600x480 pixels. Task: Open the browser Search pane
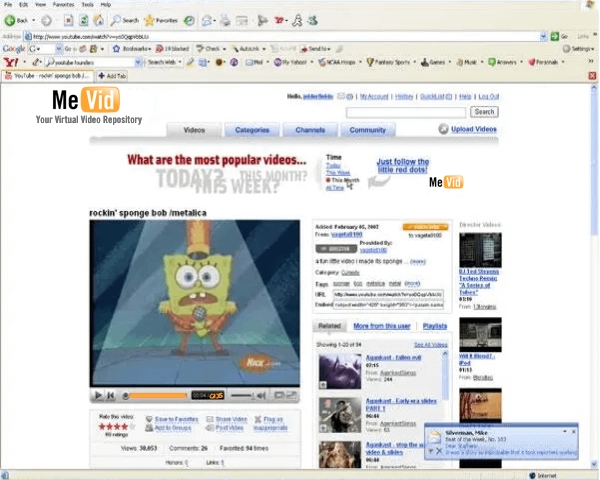coord(124,20)
